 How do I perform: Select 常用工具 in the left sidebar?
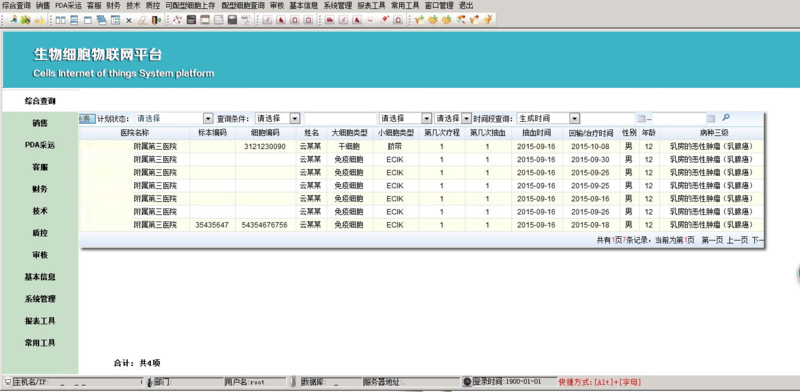pyautogui.click(x=40, y=342)
